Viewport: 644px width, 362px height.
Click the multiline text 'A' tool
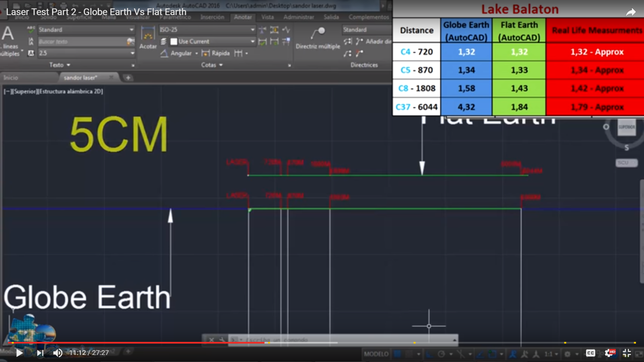click(x=8, y=34)
